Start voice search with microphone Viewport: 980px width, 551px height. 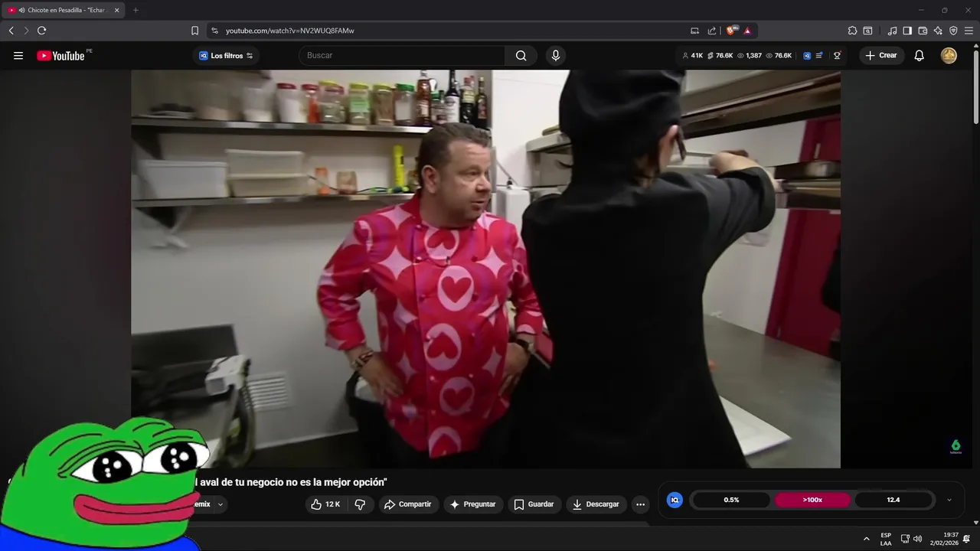(x=556, y=55)
